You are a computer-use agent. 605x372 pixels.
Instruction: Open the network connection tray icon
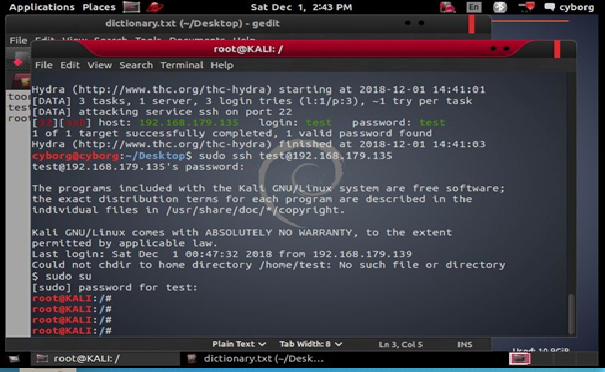526,7
